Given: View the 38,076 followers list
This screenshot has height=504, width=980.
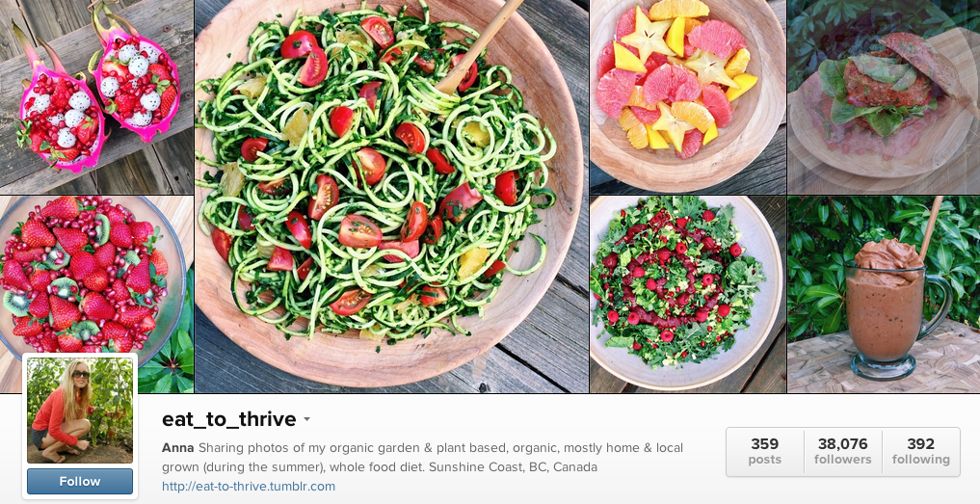Looking at the screenshot, I should tap(842, 451).
